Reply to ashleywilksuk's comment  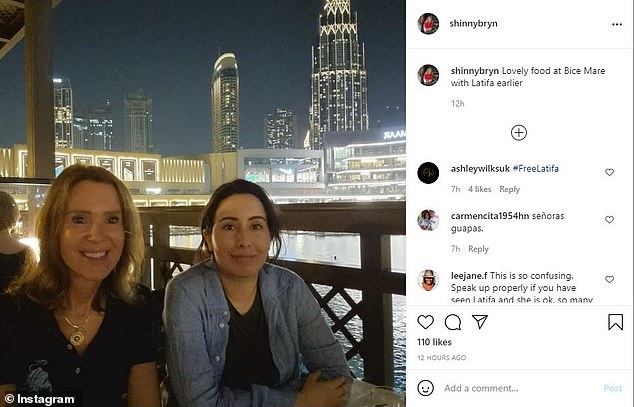pyautogui.click(x=509, y=189)
